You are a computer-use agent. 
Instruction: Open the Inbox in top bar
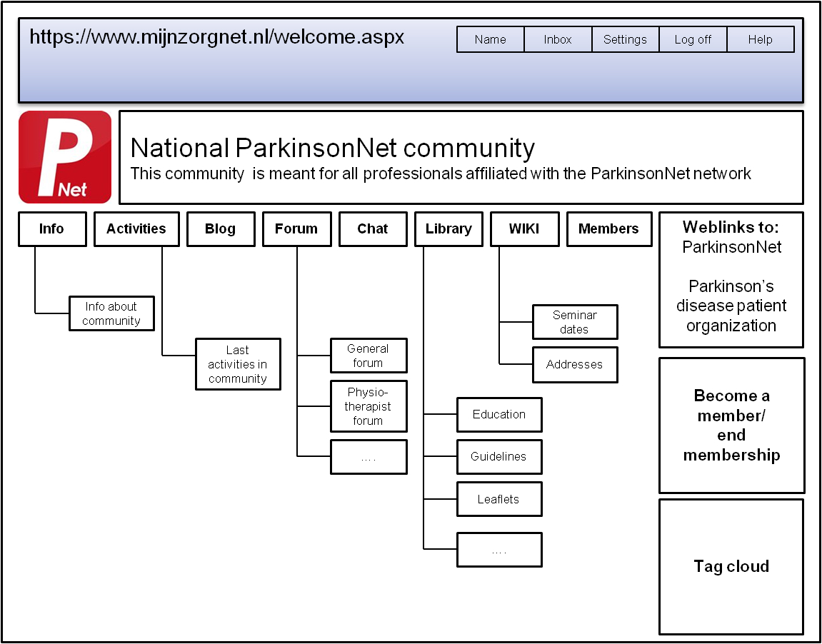pyautogui.click(x=558, y=40)
